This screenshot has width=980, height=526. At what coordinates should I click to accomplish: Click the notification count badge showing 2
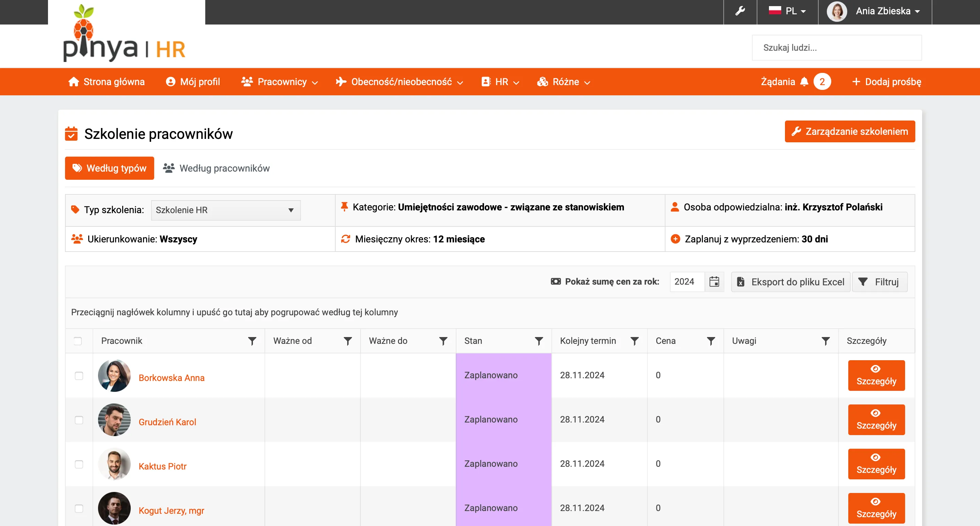(822, 82)
